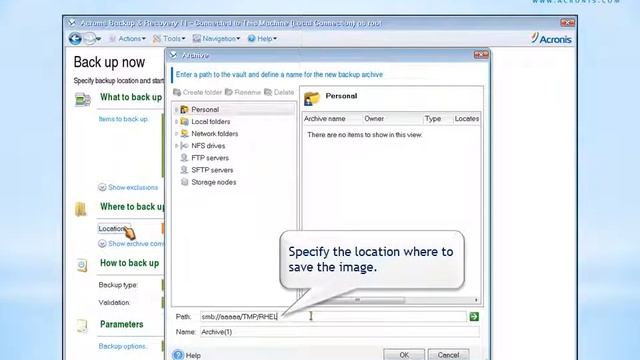The image size is (640, 360).
Task: Click the FTP servers icon
Action: click(x=184, y=158)
